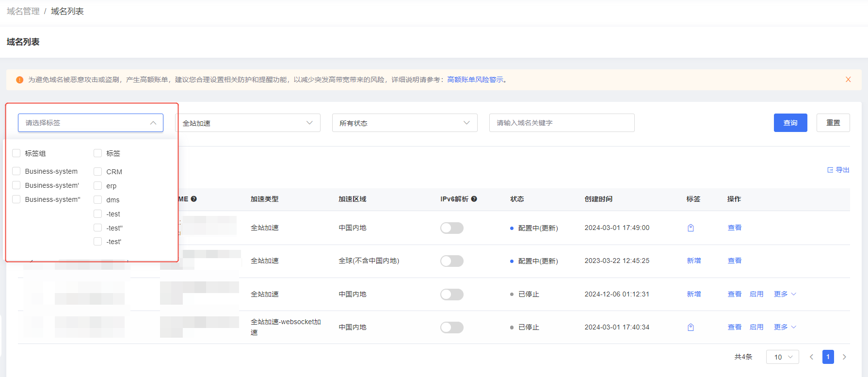Viewport: 868px width, 377px height.
Task: Open the 全站加速 acceleration type dropdown
Action: pos(248,123)
